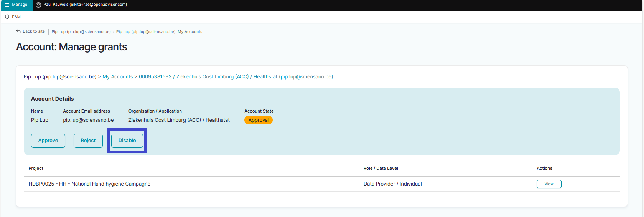Click the Project column header
This screenshot has height=217, width=644.
(x=36, y=168)
